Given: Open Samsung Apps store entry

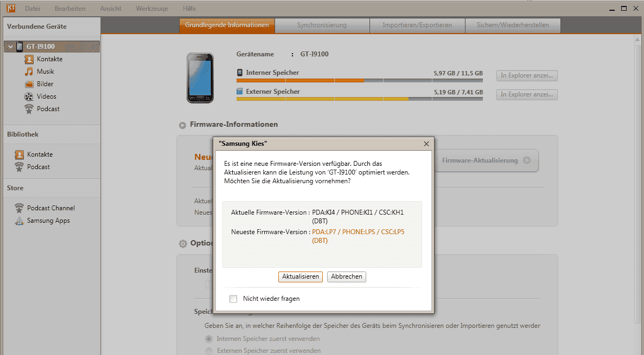Looking at the screenshot, I should coord(48,221).
